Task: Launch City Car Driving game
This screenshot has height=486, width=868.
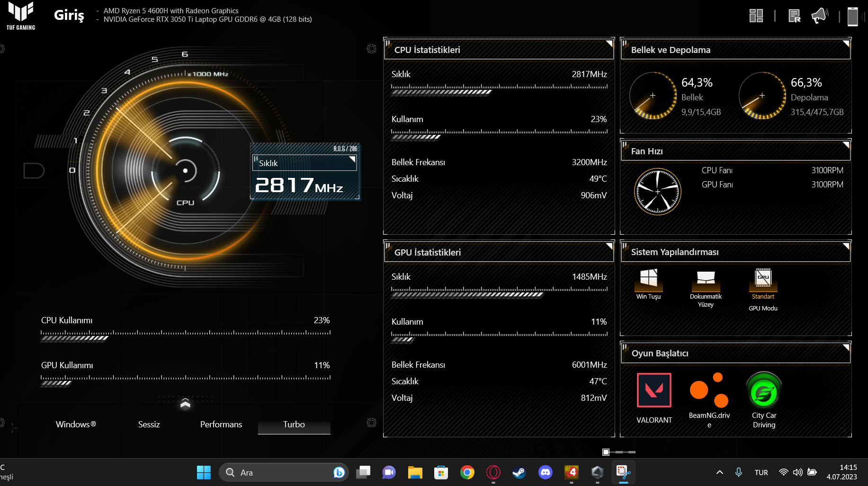Action: (764, 390)
